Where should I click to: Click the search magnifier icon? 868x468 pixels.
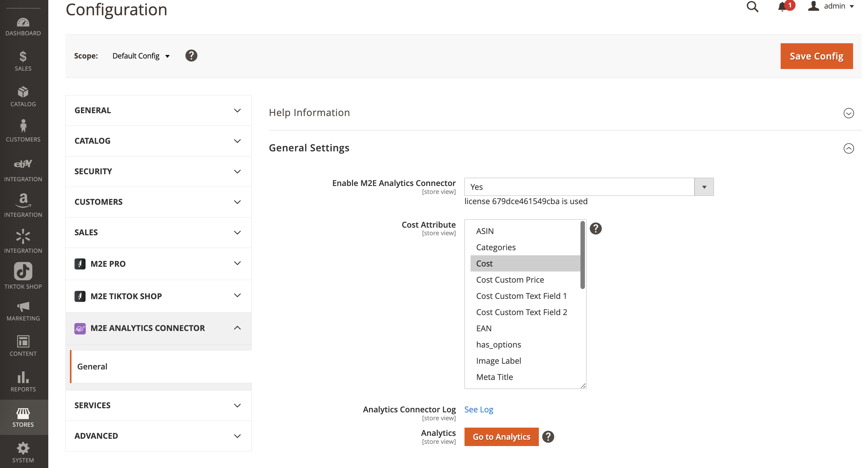752,7
